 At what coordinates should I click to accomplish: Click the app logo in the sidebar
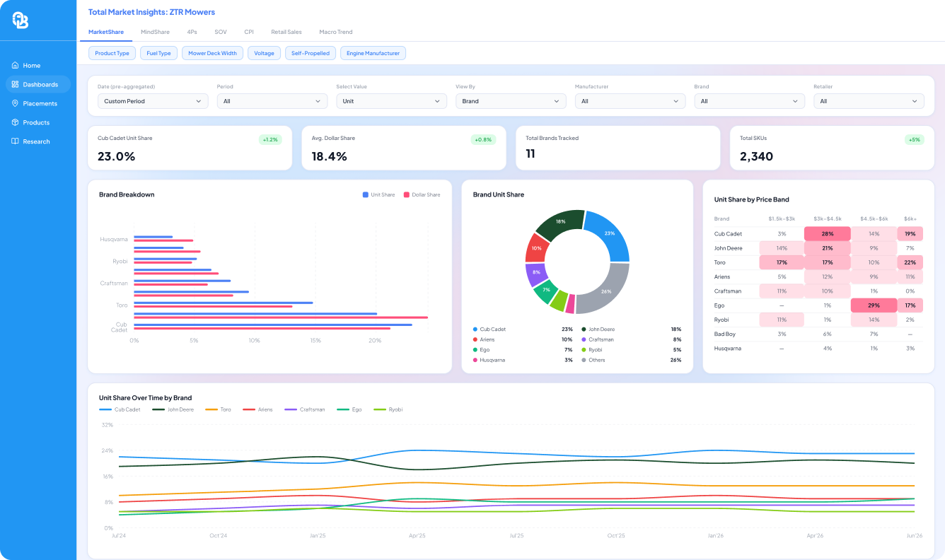(x=21, y=21)
